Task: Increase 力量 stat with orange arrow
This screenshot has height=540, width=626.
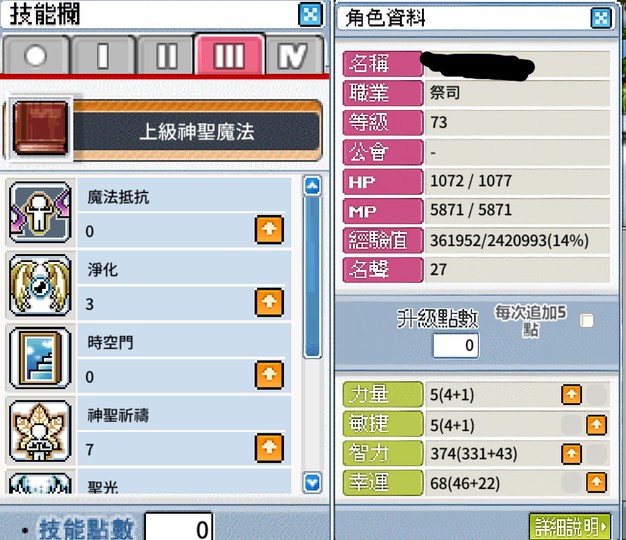Action: point(571,395)
